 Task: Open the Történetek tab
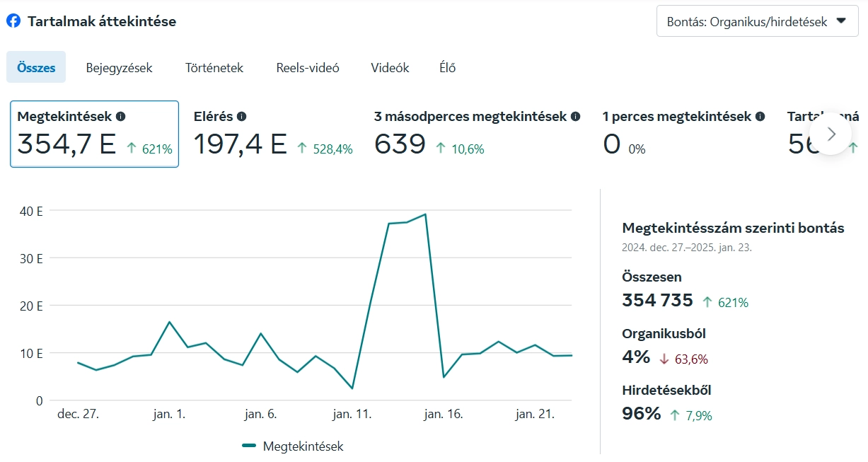[x=214, y=68]
